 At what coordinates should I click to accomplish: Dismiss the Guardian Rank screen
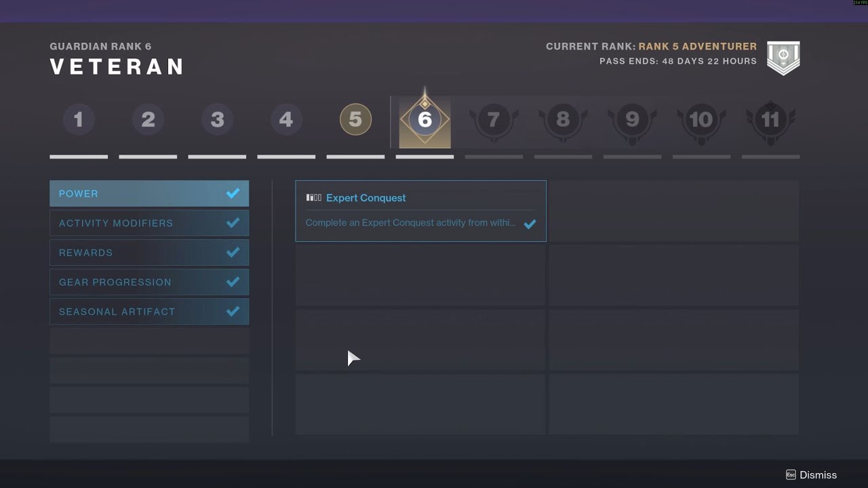point(811,475)
